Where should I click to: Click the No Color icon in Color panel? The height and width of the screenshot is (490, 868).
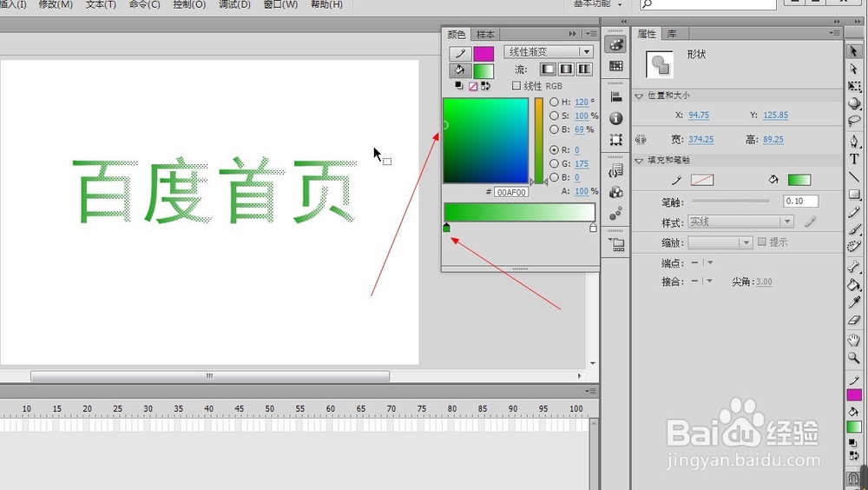point(473,86)
